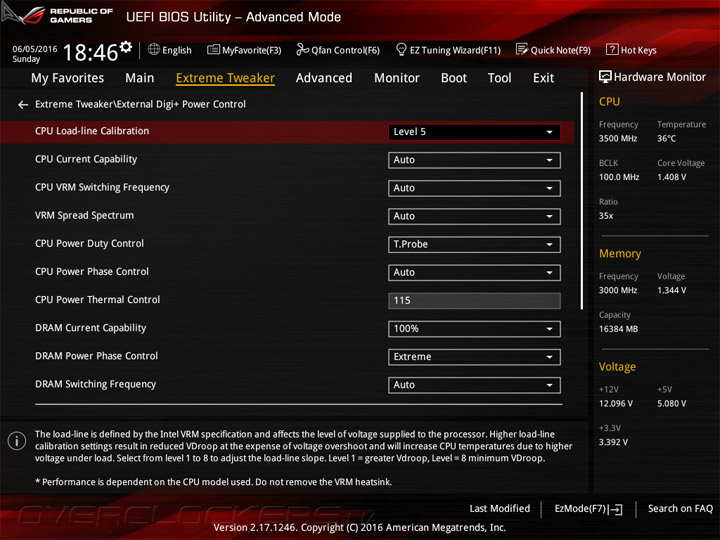Expand DRAM Power Phase Control dropdown
The width and height of the screenshot is (720, 540).
[x=474, y=357]
